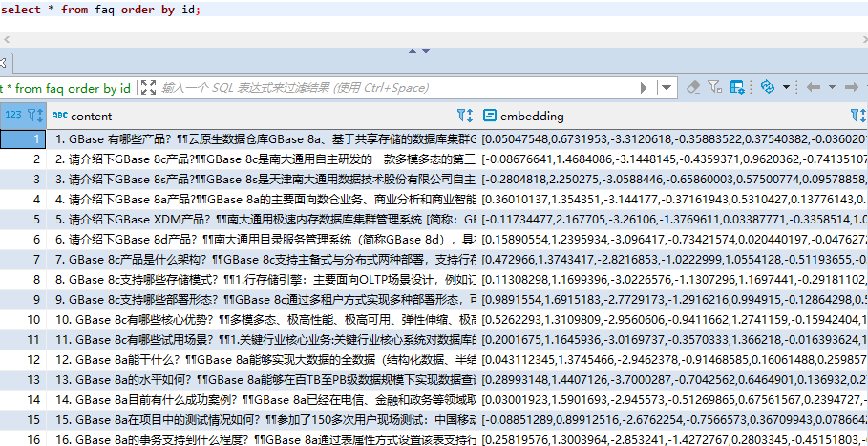This screenshot has height=446, width=868.
Task: Click embedding cell starting with [0.28993148
Action: (672, 379)
